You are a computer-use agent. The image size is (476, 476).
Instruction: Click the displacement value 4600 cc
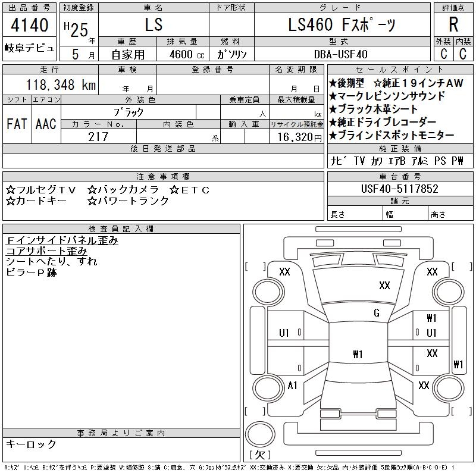click(x=187, y=55)
